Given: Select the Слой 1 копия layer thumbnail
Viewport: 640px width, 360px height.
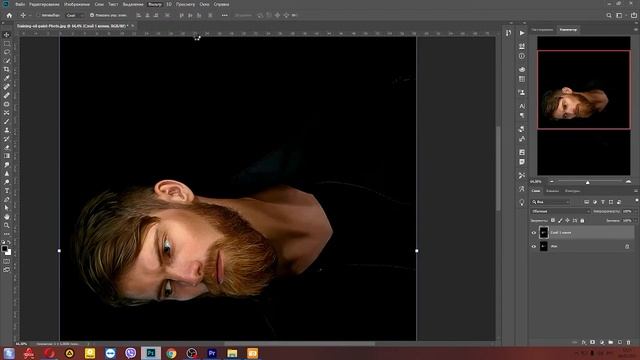Looking at the screenshot, I should 544,233.
